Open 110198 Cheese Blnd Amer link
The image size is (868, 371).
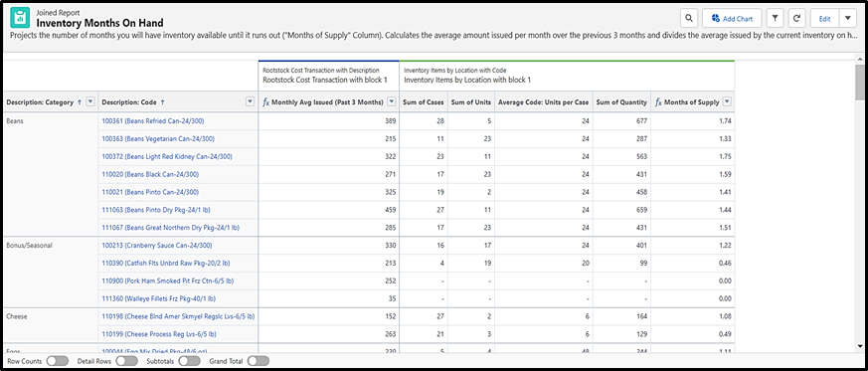[x=178, y=316]
